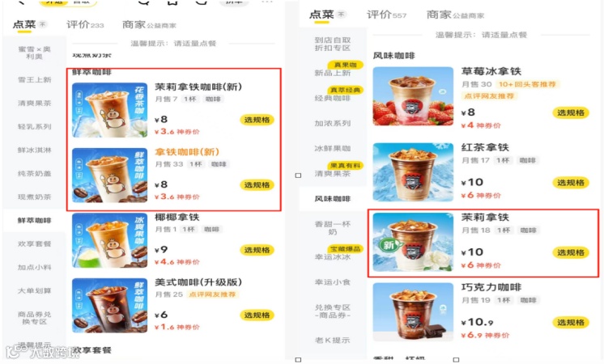Choose 选规格 for 美式咖啡(升级版)
Screen dimensions: 604x364
[257, 315]
